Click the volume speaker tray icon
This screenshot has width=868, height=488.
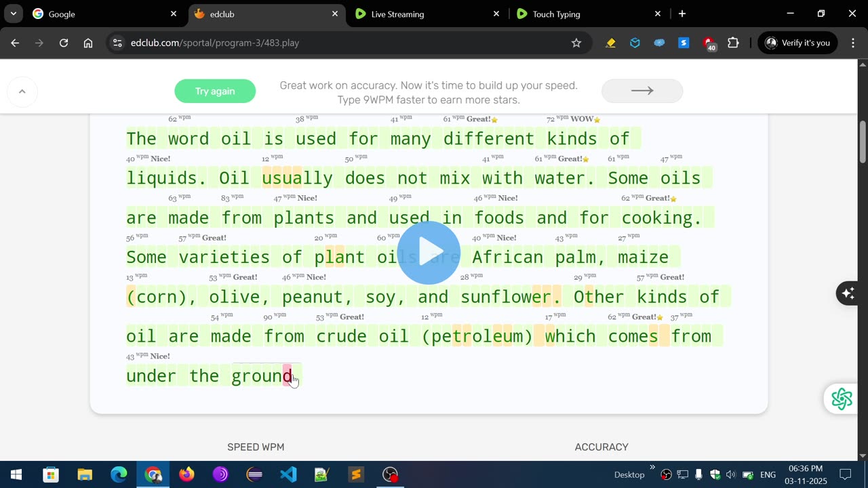pyautogui.click(x=731, y=474)
